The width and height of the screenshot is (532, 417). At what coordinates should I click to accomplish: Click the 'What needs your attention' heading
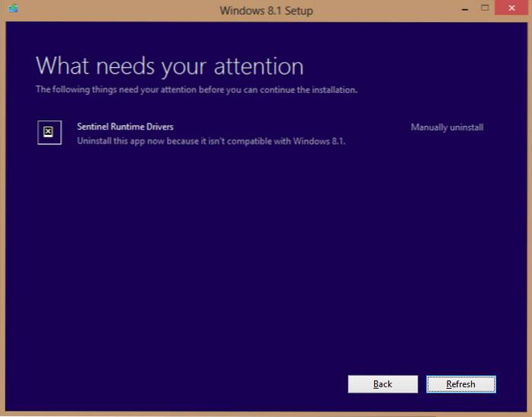169,66
